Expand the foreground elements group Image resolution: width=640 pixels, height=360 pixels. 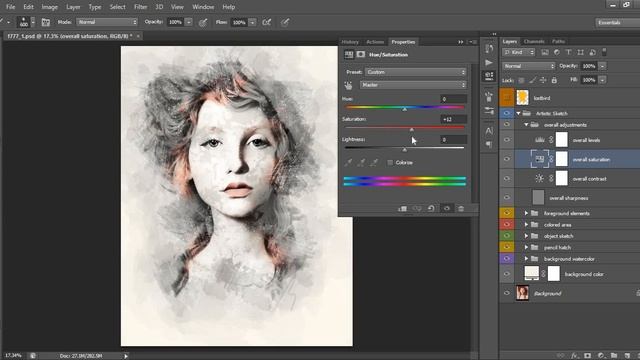pos(526,213)
